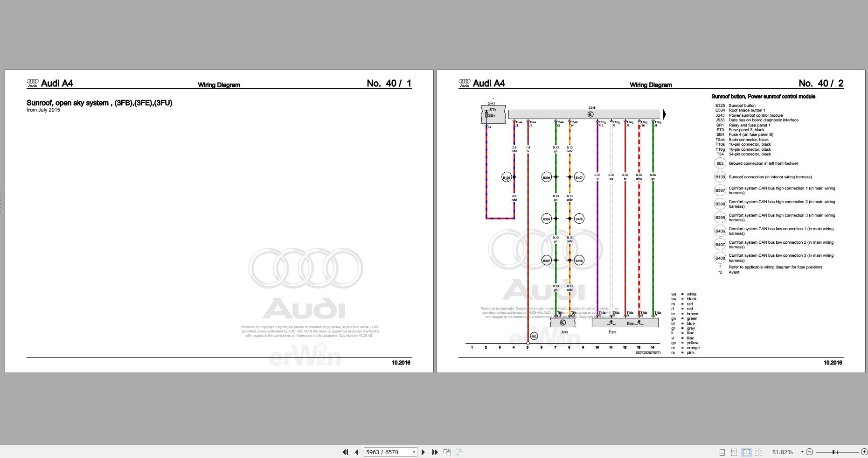Go to the first page
868x458 pixels.
coord(345,452)
